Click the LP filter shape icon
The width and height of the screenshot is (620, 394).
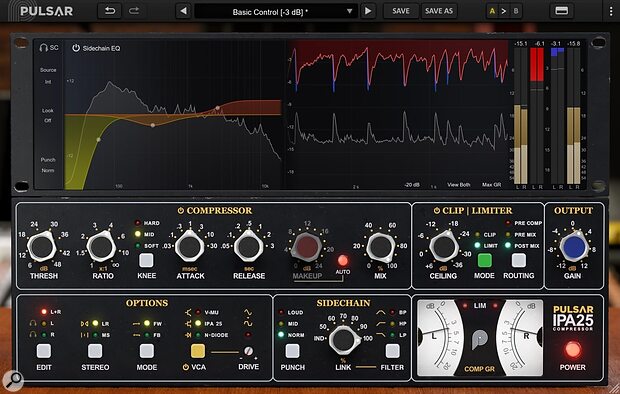tap(380, 335)
